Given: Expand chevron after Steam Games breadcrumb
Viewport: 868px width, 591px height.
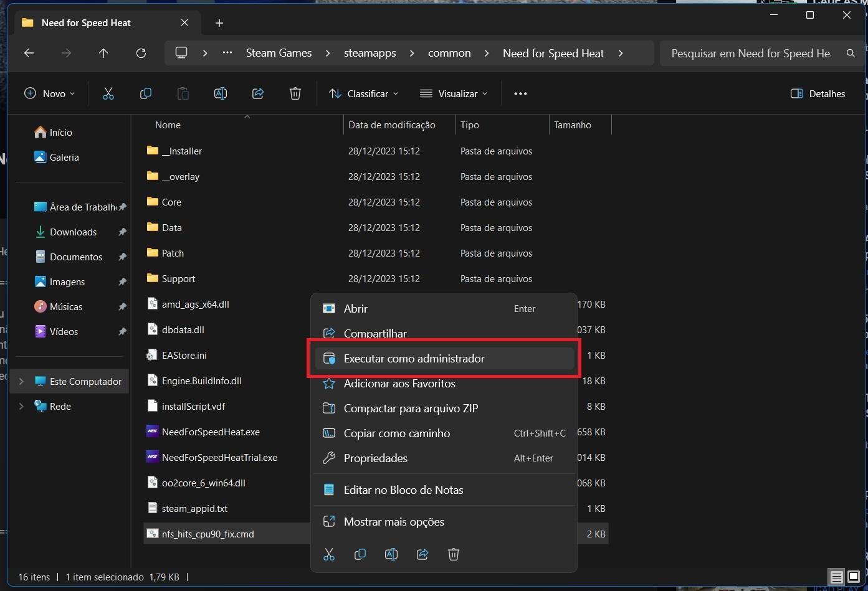Looking at the screenshot, I should click(x=328, y=53).
